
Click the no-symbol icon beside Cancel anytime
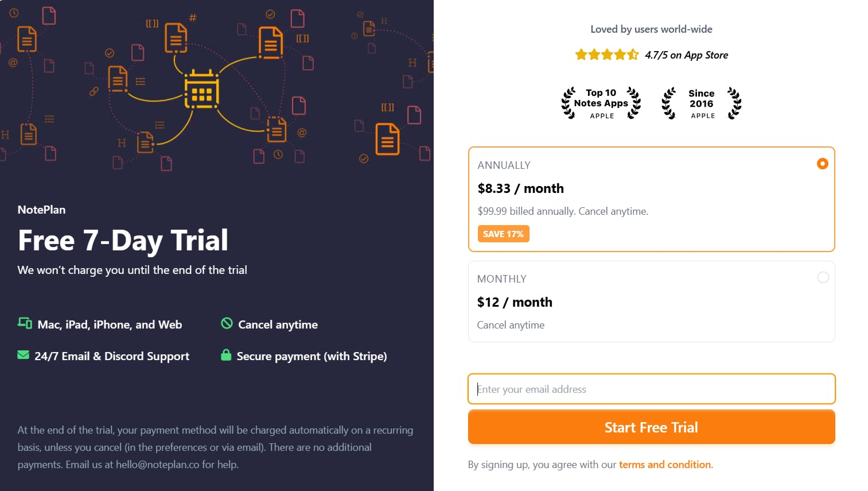227,324
